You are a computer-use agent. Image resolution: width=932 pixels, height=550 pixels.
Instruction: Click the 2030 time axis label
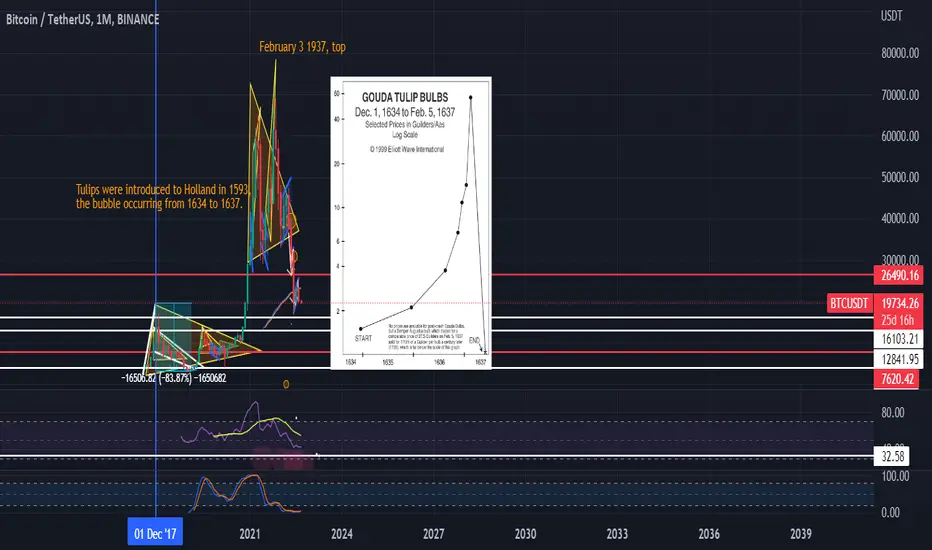(525, 534)
